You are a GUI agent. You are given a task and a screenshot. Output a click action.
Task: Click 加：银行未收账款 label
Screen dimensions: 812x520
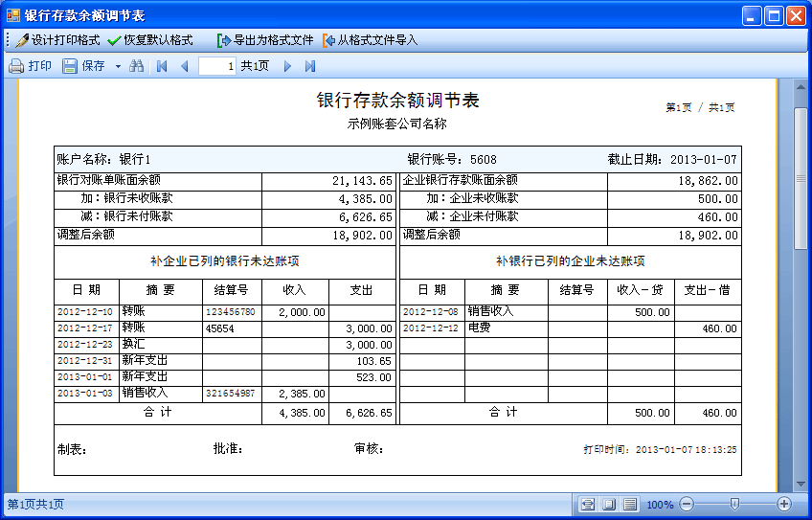pos(126,198)
